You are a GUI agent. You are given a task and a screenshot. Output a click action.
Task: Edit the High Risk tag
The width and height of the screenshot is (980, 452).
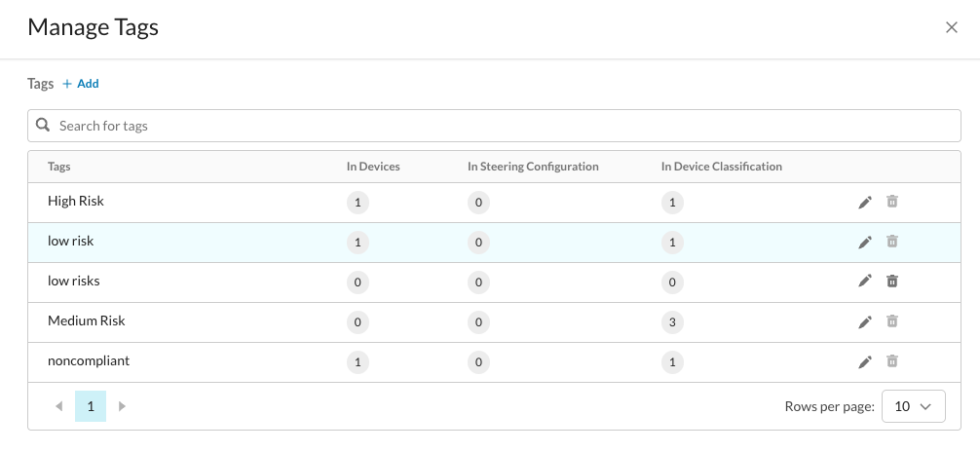click(865, 202)
